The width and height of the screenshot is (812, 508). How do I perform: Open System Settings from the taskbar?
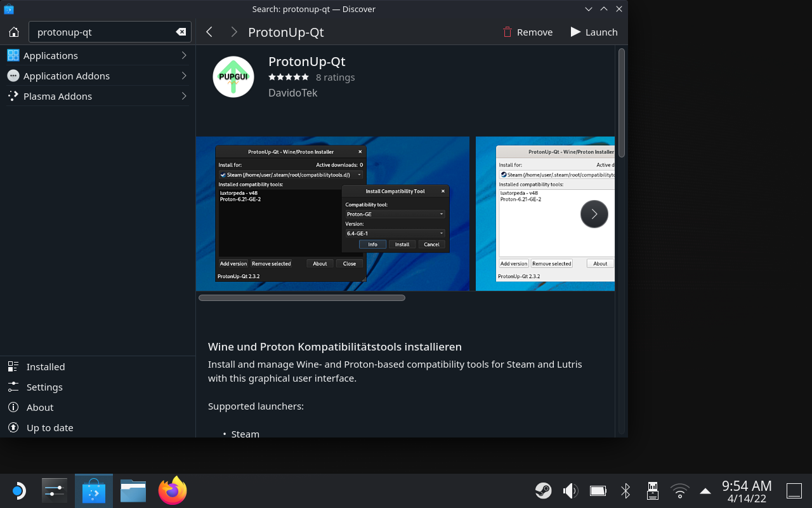[55, 491]
